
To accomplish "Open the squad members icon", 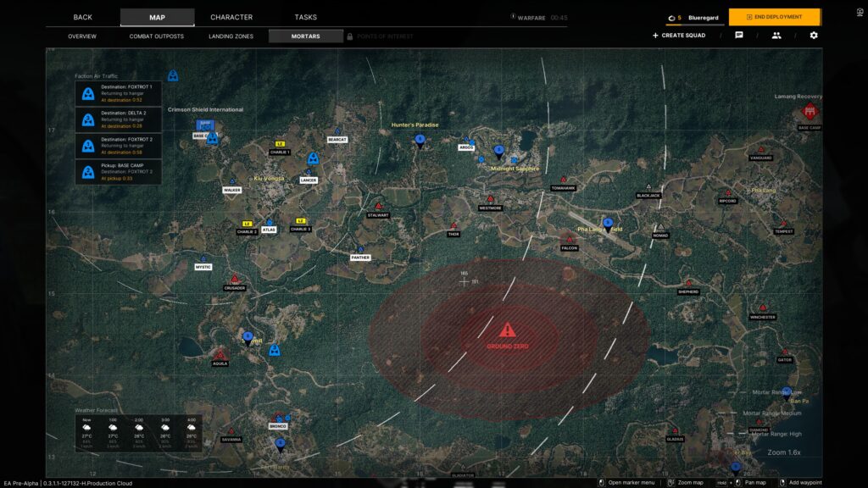I will tap(776, 36).
